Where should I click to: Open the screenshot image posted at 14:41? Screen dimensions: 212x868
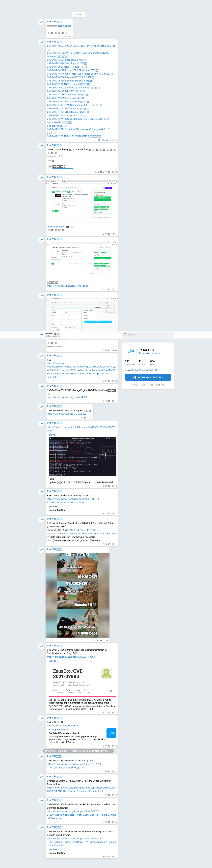(82, 261)
